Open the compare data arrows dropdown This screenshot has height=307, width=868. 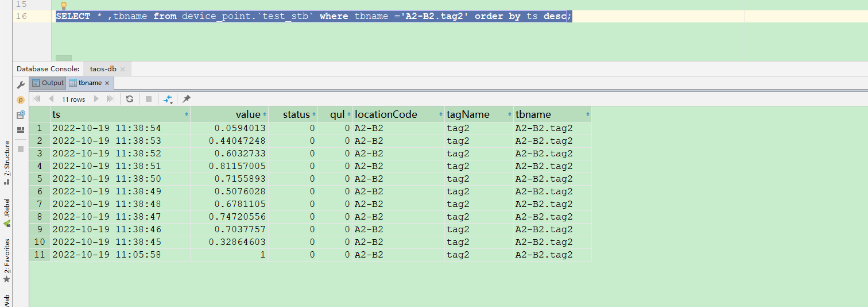(x=168, y=99)
